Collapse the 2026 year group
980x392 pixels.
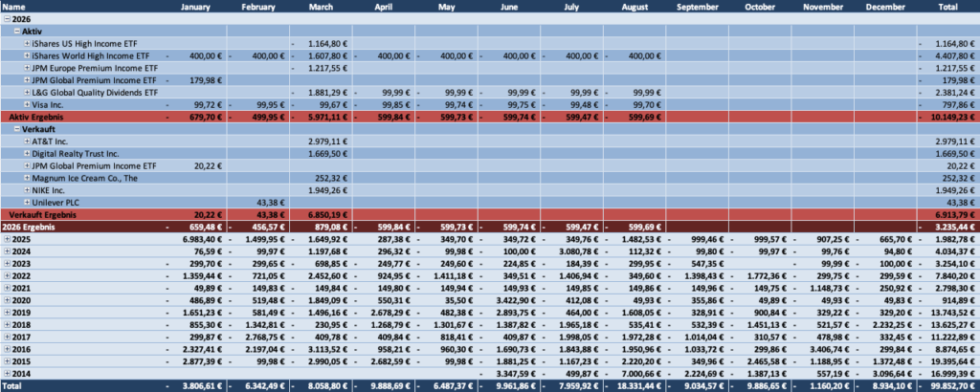point(7,19)
